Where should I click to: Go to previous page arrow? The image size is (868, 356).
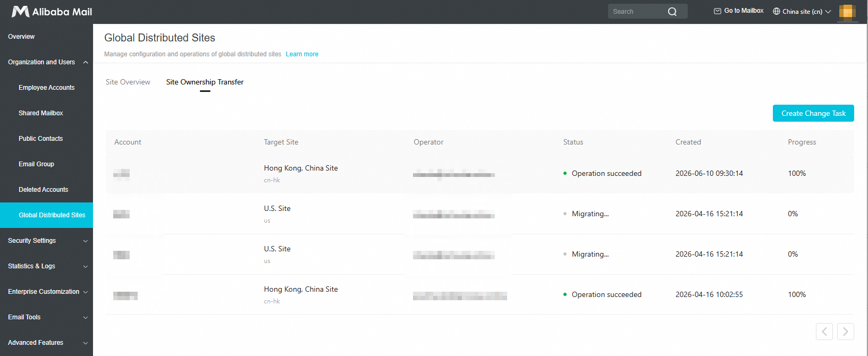(824, 332)
